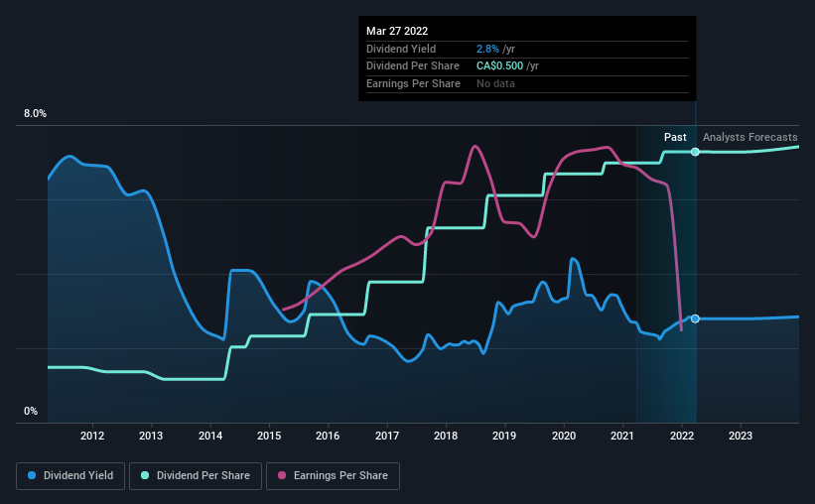Click the 2016 x-axis label
The image size is (815, 504).
click(328, 436)
